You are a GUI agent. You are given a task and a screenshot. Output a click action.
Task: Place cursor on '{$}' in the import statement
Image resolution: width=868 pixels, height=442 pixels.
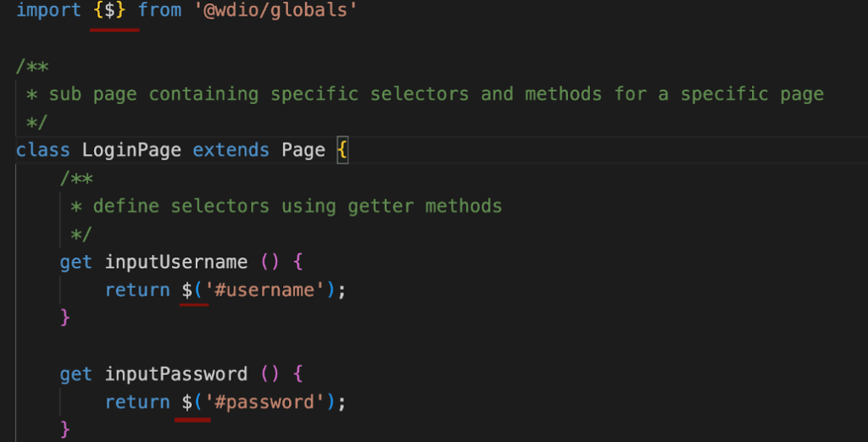(110, 10)
